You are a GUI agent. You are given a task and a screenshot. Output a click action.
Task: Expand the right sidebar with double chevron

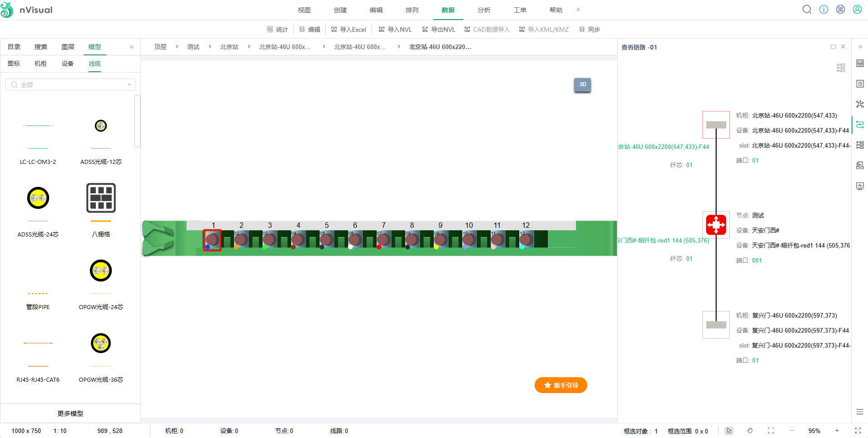(x=860, y=47)
